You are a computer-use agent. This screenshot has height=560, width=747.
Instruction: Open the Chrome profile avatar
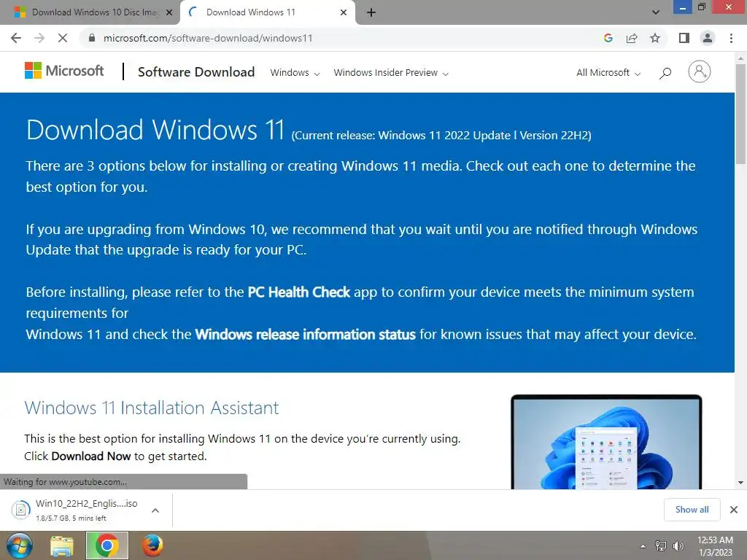[x=708, y=38]
